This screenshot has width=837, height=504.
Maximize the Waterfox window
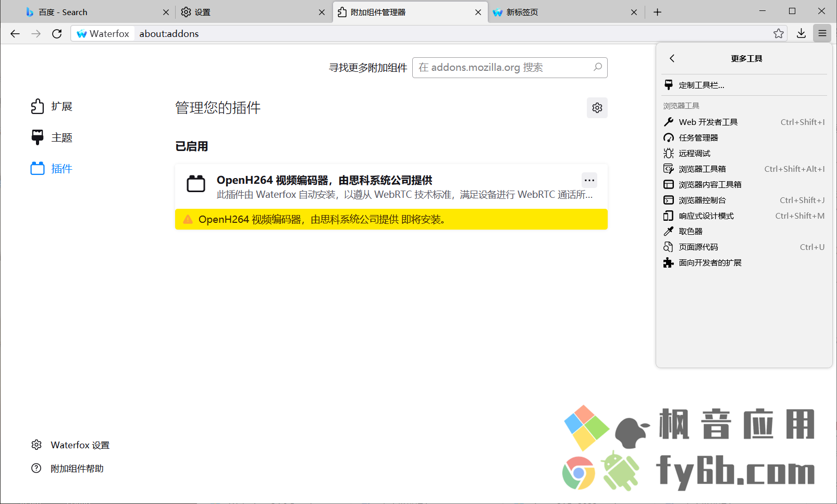(792, 11)
